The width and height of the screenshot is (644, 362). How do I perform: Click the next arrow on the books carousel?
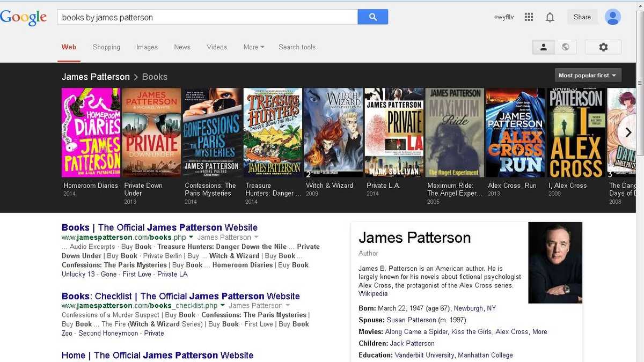tap(628, 132)
